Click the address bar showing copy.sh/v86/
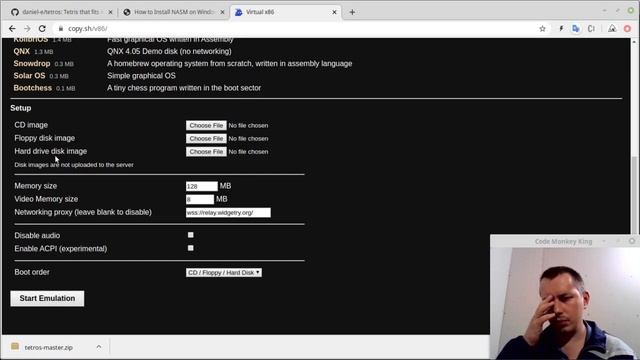Viewport: 640px width, 360px height. coord(294,29)
